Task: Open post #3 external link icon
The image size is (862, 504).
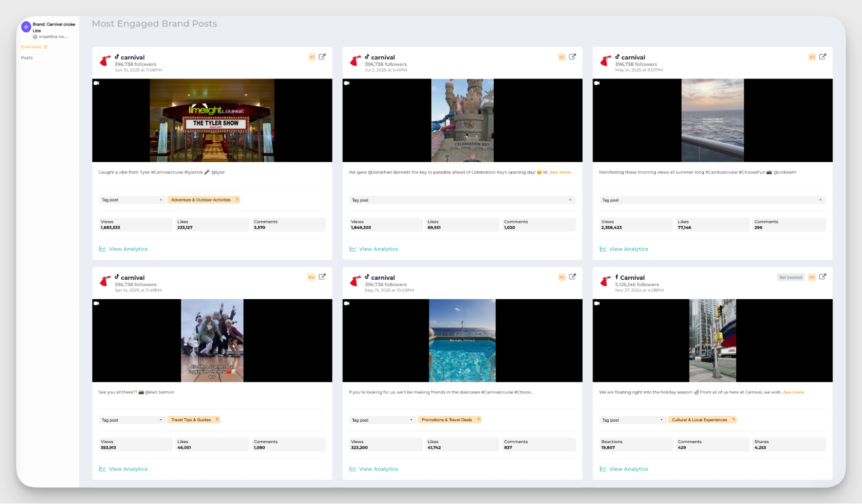Action: click(822, 57)
